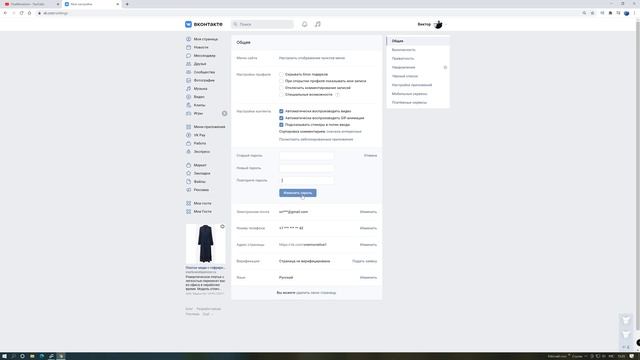Viewport: 640px width, 360px height.
Task: Open the comment sorting dropdown link
Action: click(x=344, y=132)
